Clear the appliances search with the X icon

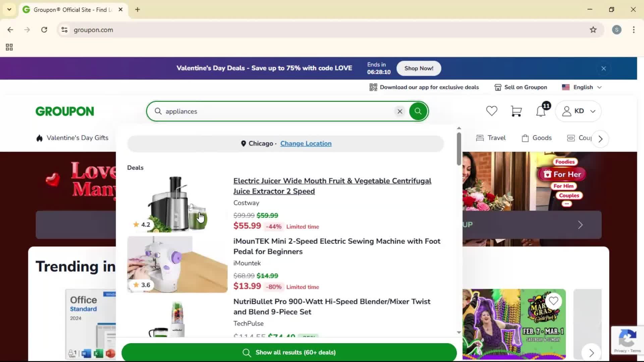coord(399,111)
